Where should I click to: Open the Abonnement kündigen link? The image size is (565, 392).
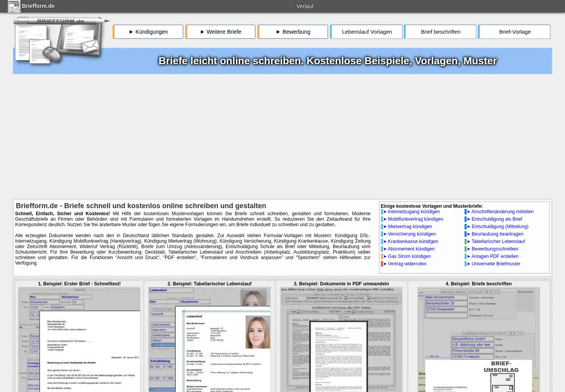click(x=411, y=249)
